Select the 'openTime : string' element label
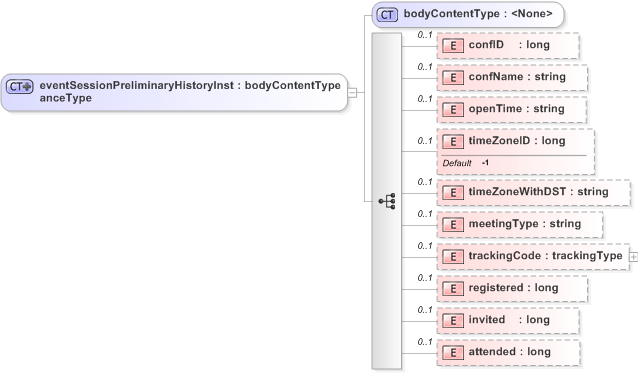 pyautogui.click(x=516, y=109)
